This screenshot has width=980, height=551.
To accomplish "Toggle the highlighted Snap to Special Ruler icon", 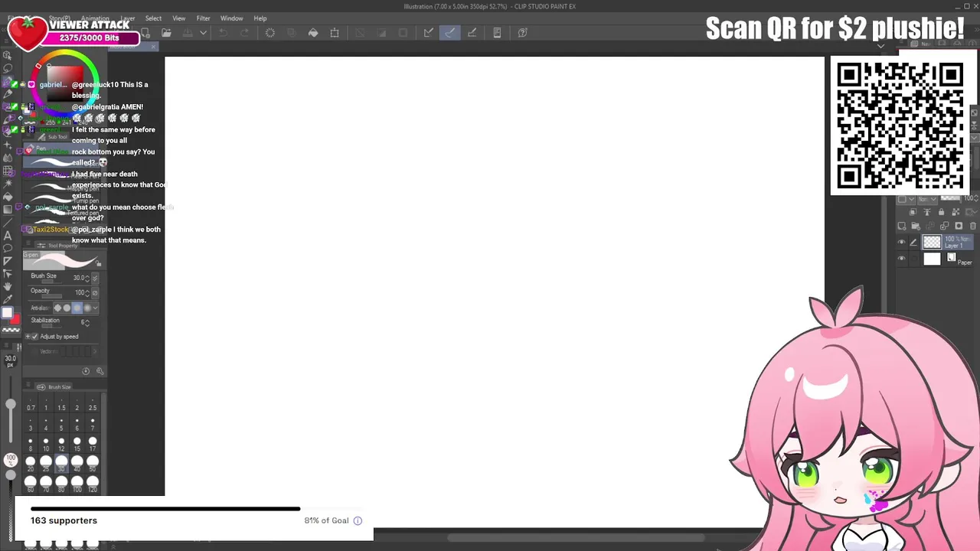I will [450, 33].
